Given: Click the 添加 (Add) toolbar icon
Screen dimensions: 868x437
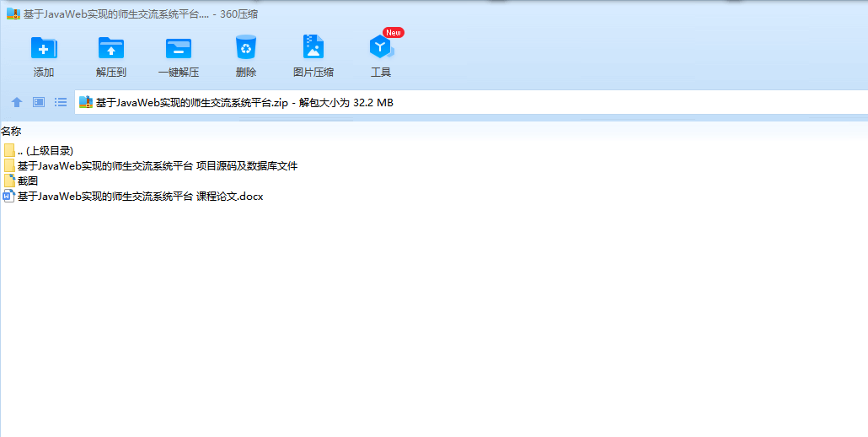Looking at the screenshot, I should click(44, 48).
